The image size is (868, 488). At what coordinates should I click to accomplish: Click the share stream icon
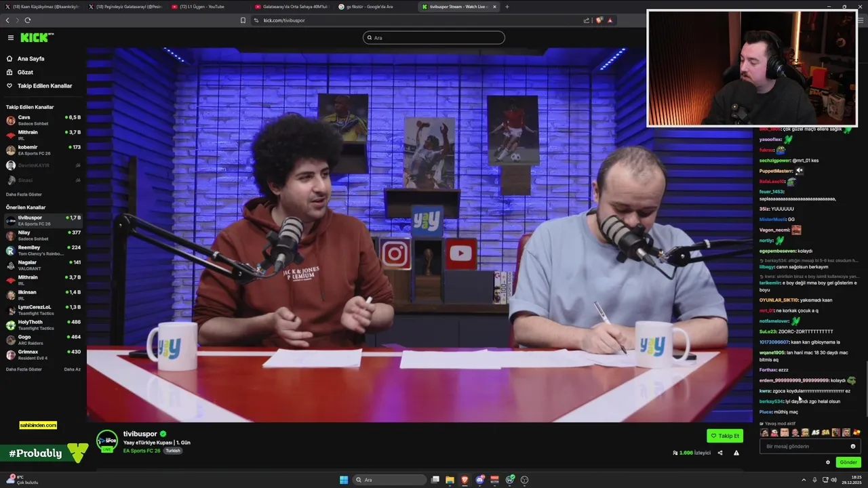click(x=720, y=453)
